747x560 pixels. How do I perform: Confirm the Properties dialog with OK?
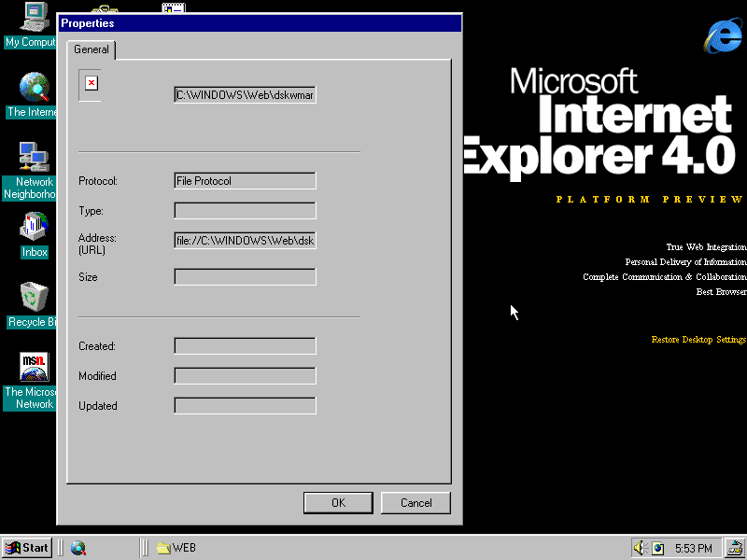point(338,503)
